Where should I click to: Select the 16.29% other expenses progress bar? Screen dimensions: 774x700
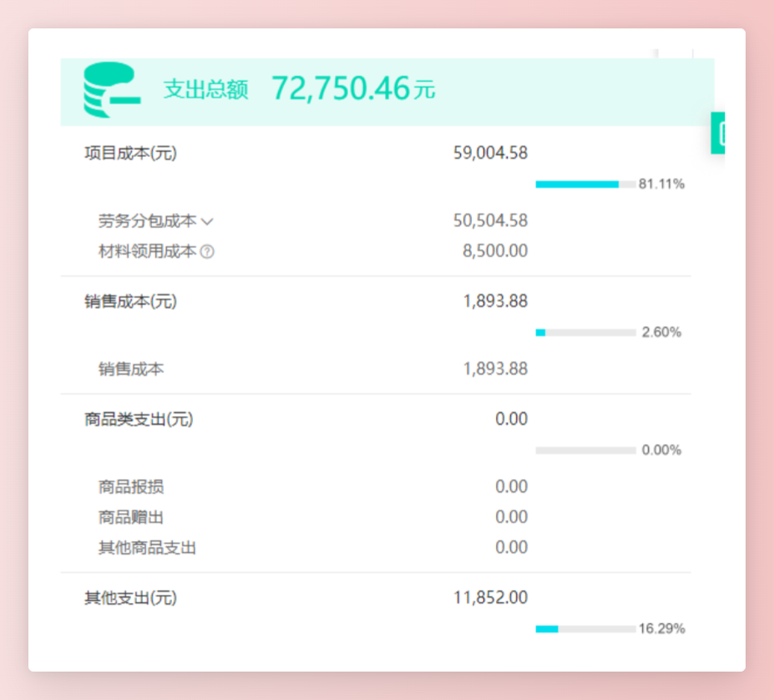tap(585, 629)
